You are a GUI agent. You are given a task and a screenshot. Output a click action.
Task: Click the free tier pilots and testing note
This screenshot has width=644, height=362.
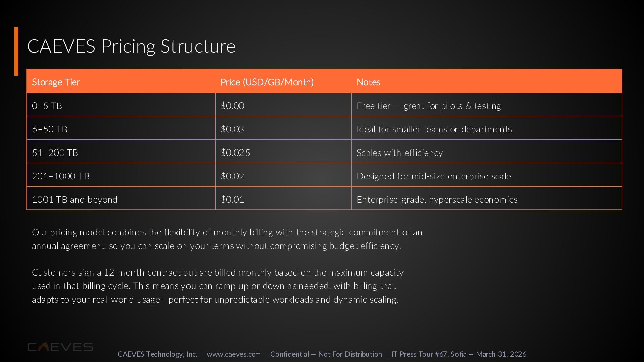click(429, 106)
